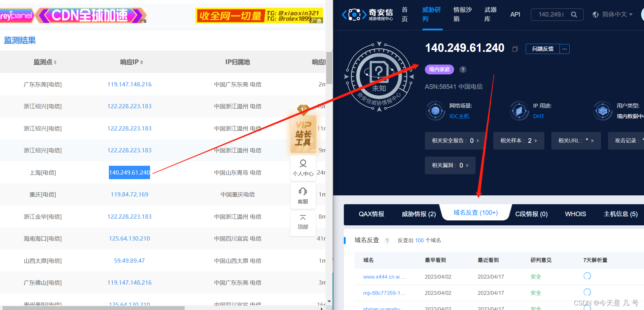
Task: Open 首页 nav item
Action: coord(405,14)
